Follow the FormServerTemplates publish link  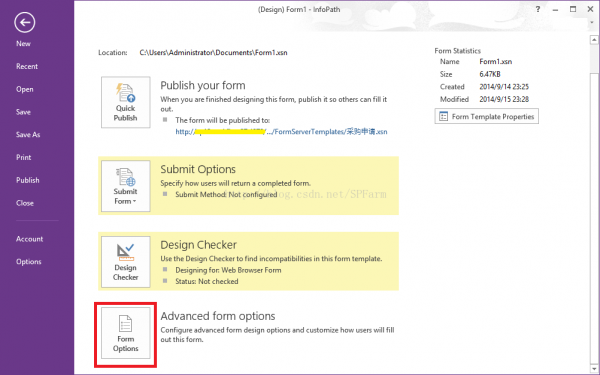pyautogui.click(x=281, y=132)
